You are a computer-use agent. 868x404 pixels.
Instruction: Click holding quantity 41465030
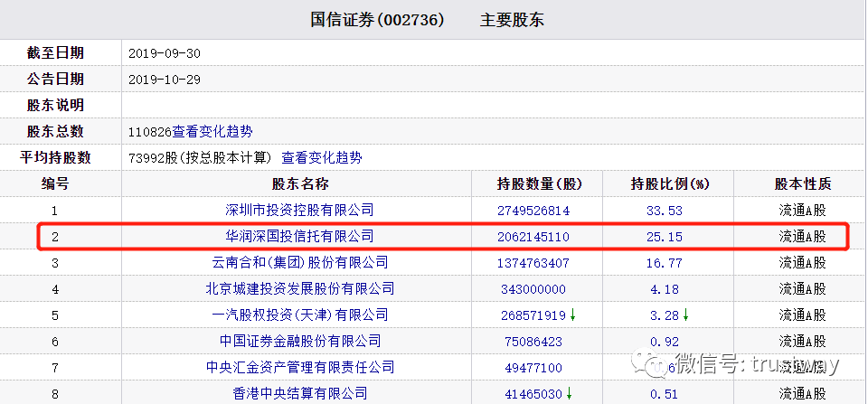click(x=533, y=394)
